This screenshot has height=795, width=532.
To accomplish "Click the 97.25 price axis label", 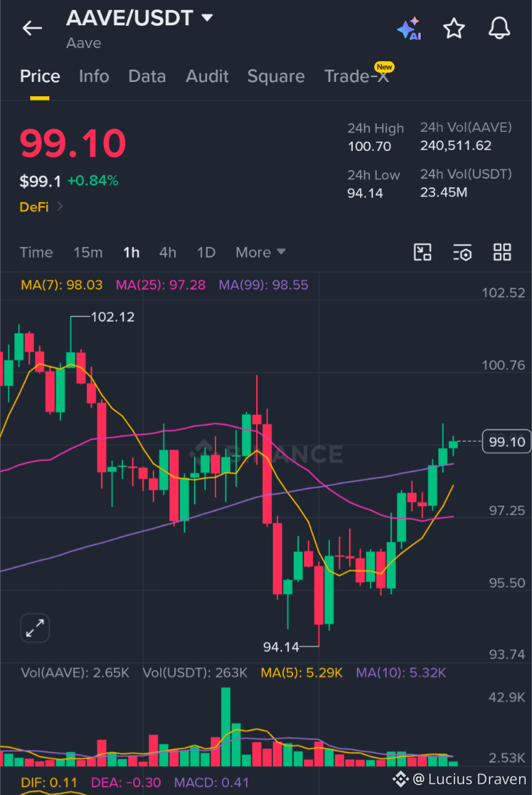I will click(x=507, y=511).
